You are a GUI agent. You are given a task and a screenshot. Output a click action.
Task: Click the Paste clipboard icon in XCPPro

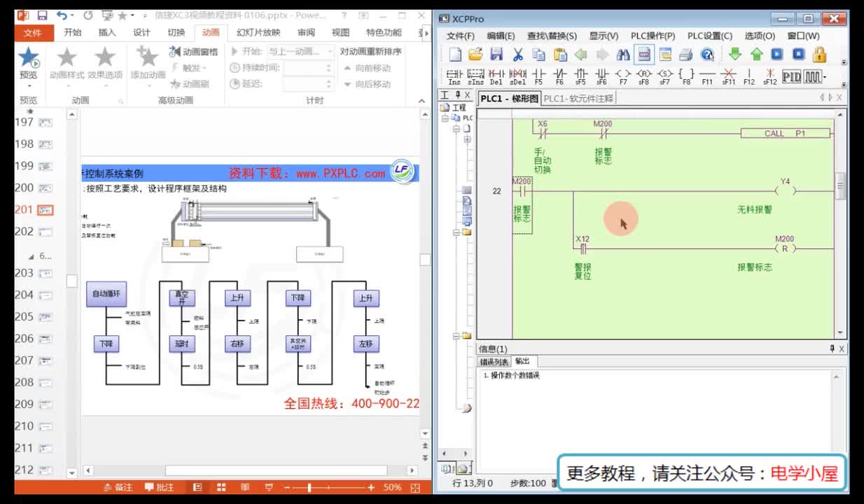coord(560,55)
